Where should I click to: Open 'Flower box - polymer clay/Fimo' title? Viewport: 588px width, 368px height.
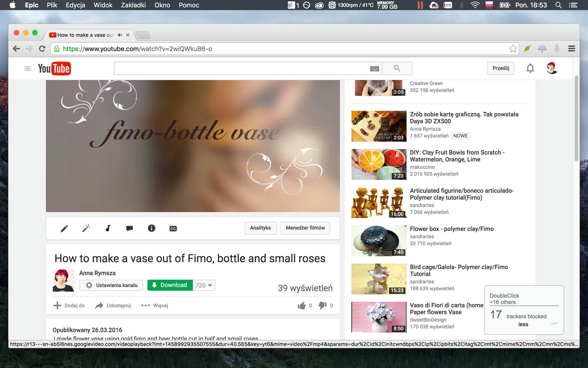(x=452, y=229)
